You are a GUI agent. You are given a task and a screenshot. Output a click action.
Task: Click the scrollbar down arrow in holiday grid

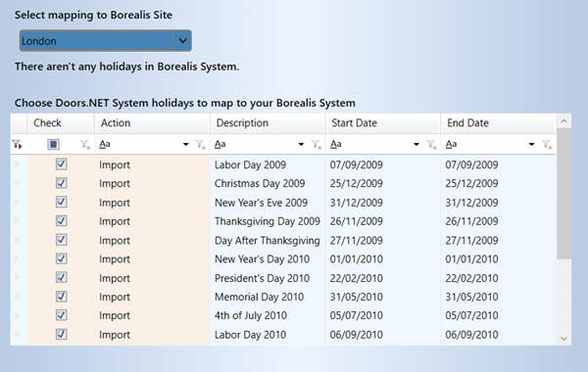(563, 339)
